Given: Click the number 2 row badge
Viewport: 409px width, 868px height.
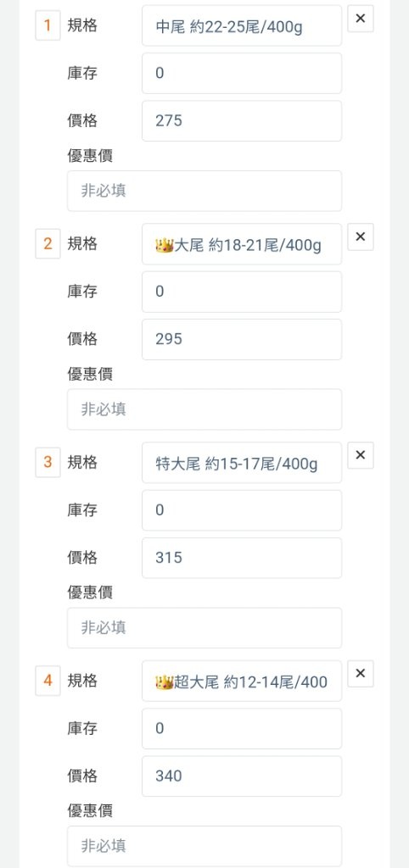Looking at the screenshot, I should [x=48, y=244].
